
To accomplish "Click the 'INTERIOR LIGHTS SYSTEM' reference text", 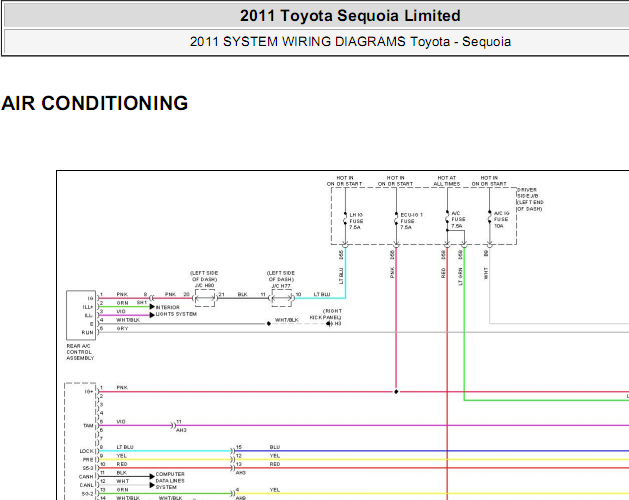I will [x=176, y=311].
